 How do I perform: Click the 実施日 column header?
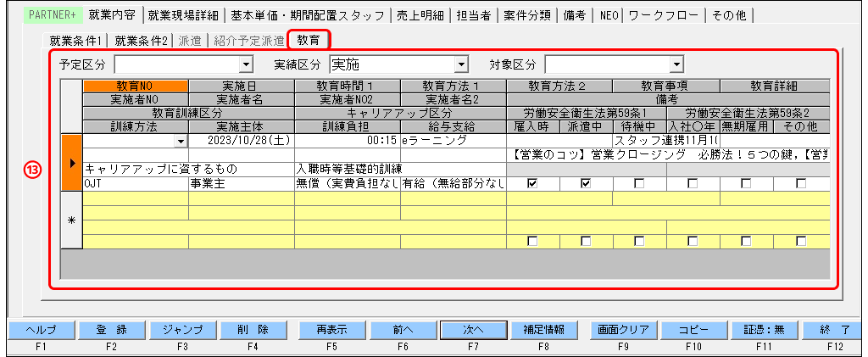242,86
